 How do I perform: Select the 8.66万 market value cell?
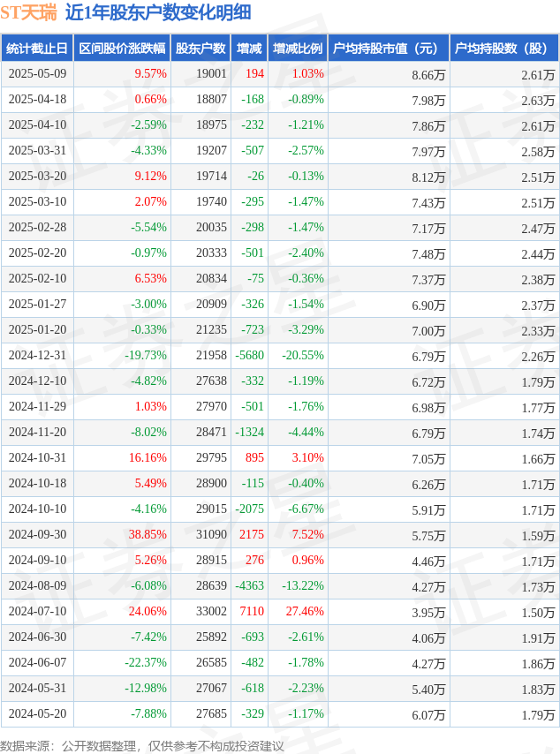[428, 74]
